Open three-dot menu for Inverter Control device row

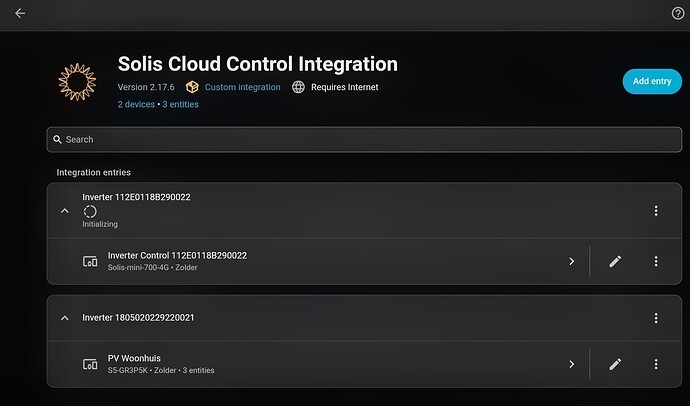(x=656, y=261)
